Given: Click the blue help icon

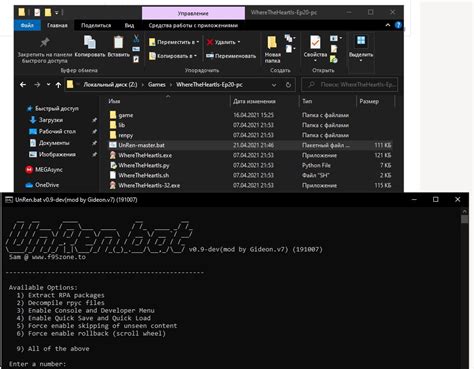Looking at the screenshot, I should coord(398,25).
